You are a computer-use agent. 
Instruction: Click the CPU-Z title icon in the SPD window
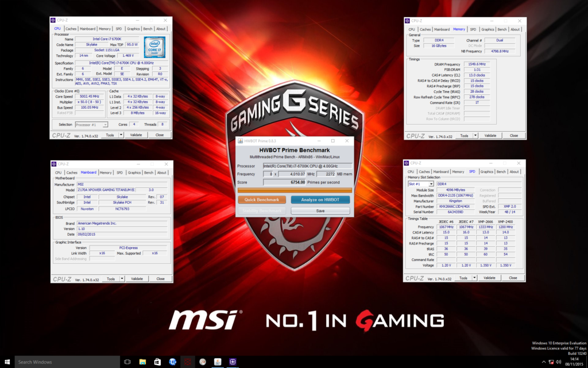pyautogui.click(x=407, y=163)
